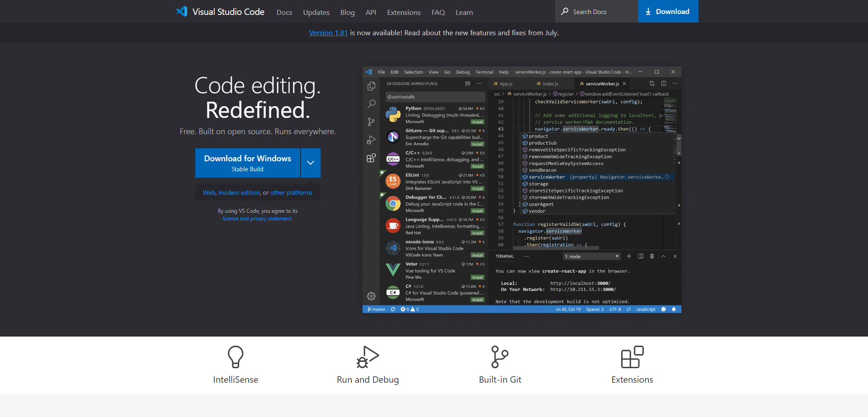This screenshot has width=868, height=417.
Task: Click the Search Docs input field
Action: (x=596, y=11)
